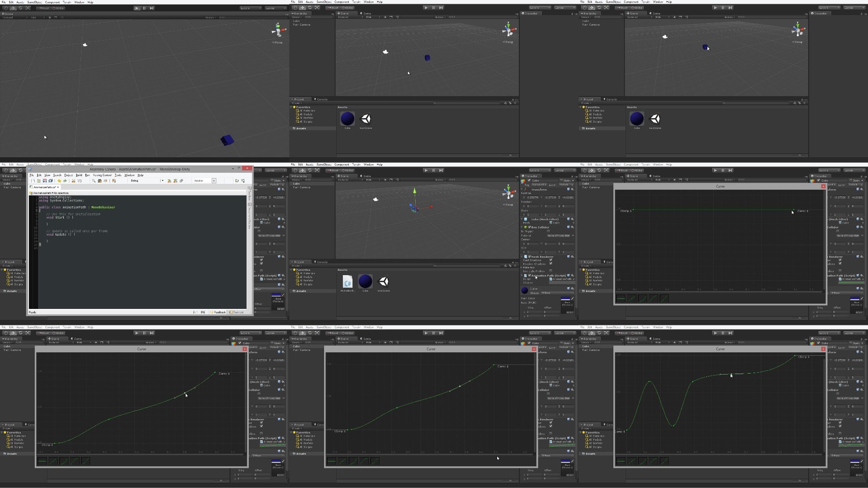Click Step button in move-gizmo Unity frame
Viewport: 868px width, 488px height.
click(441, 170)
